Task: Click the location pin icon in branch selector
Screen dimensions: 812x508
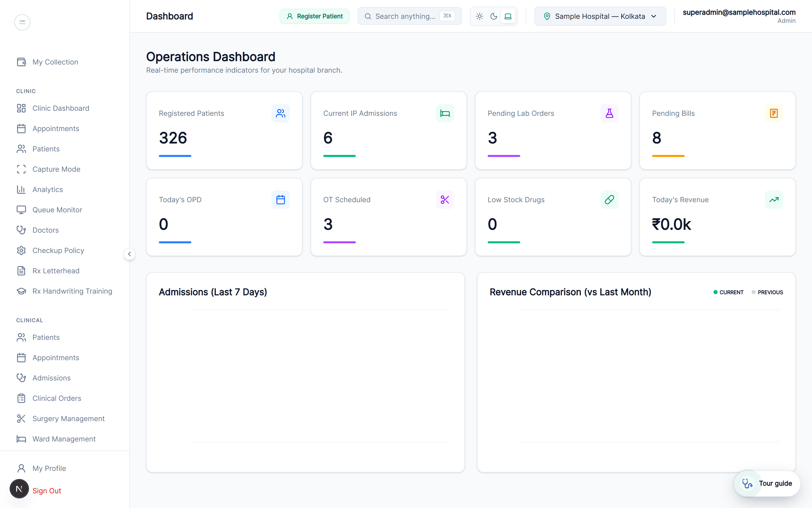Action: [x=547, y=16]
